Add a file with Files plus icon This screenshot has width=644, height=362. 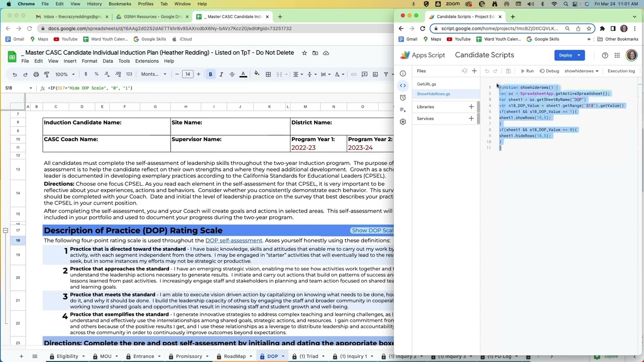click(474, 71)
